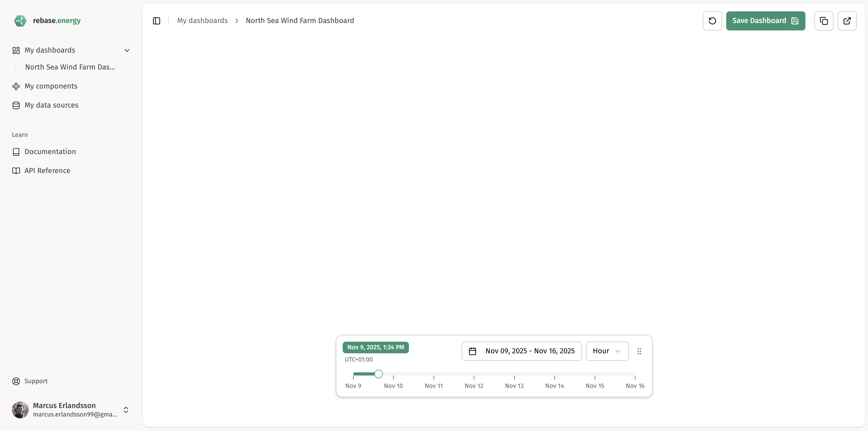Click the drag handle on the time panel
This screenshot has height=431, width=868.
click(639, 351)
